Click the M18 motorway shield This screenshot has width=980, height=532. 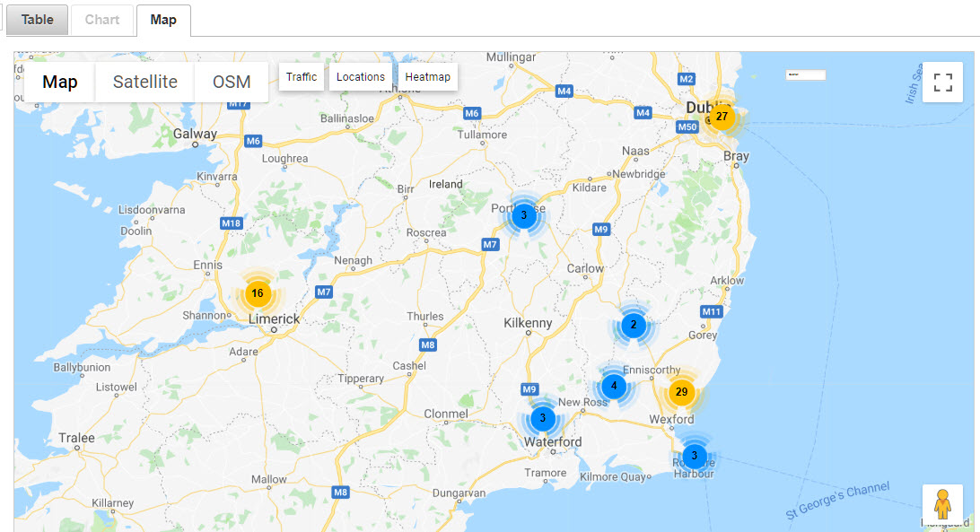pos(232,223)
